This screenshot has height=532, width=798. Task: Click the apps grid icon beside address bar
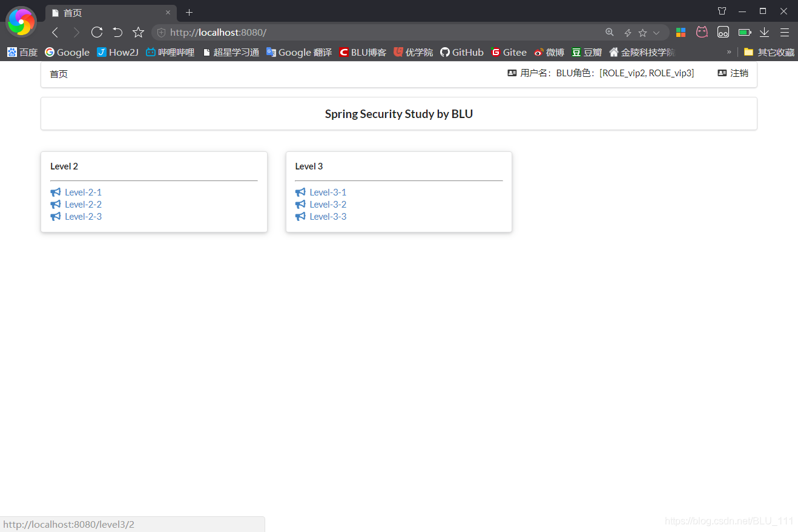click(x=681, y=32)
